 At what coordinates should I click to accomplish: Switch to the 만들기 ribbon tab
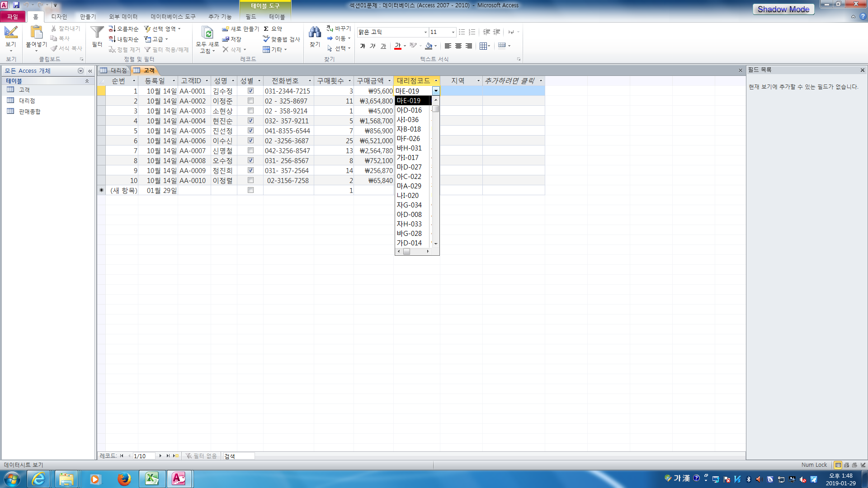coord(88,17)
